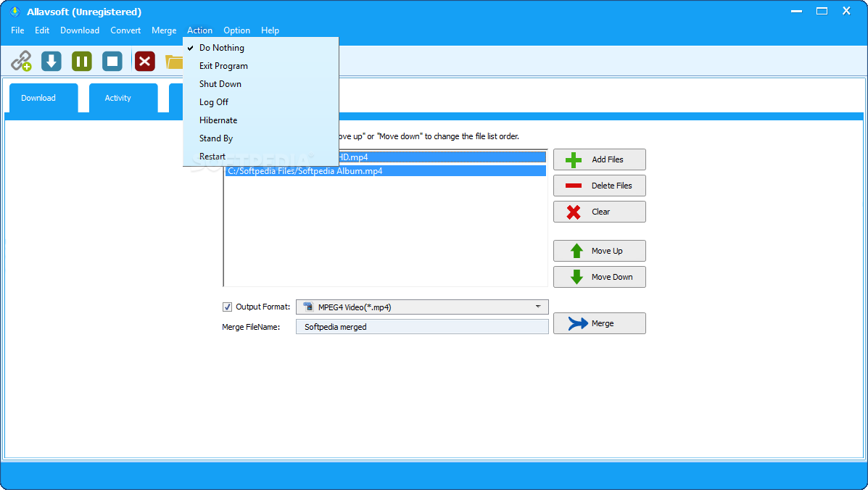Toggle the Output Format checkbox
The width and height of the screenshot is (868, 490).
(x=227, y=307)
